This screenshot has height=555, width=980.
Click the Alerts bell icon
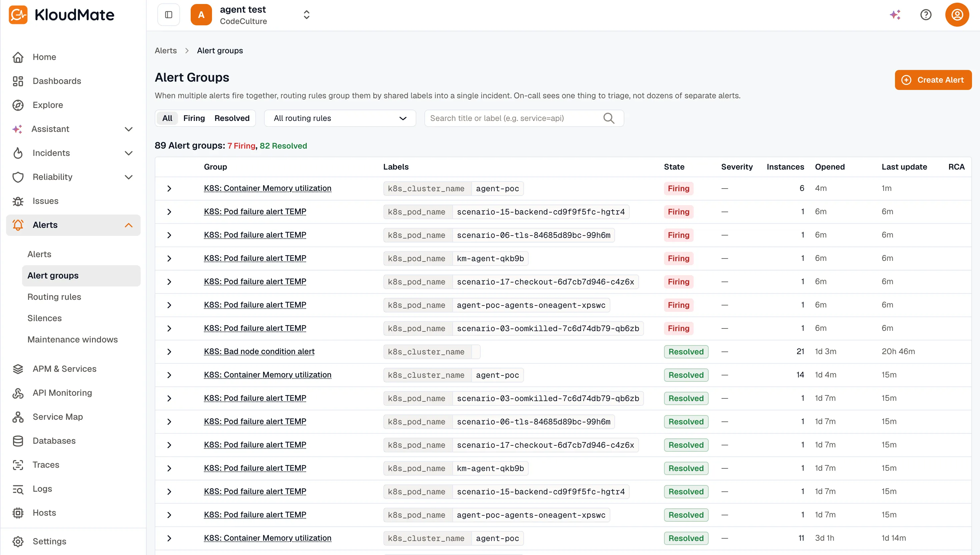[18, 225]
